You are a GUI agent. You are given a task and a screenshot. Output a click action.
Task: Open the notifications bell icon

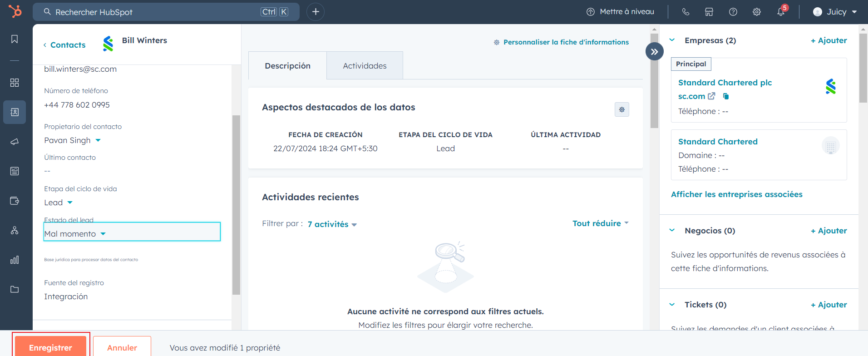point(781,12)
